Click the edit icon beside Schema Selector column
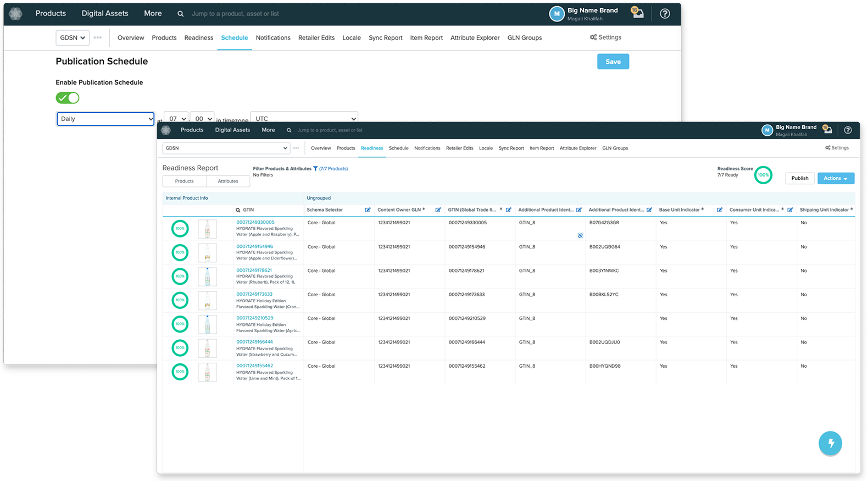 click(368, 210)
